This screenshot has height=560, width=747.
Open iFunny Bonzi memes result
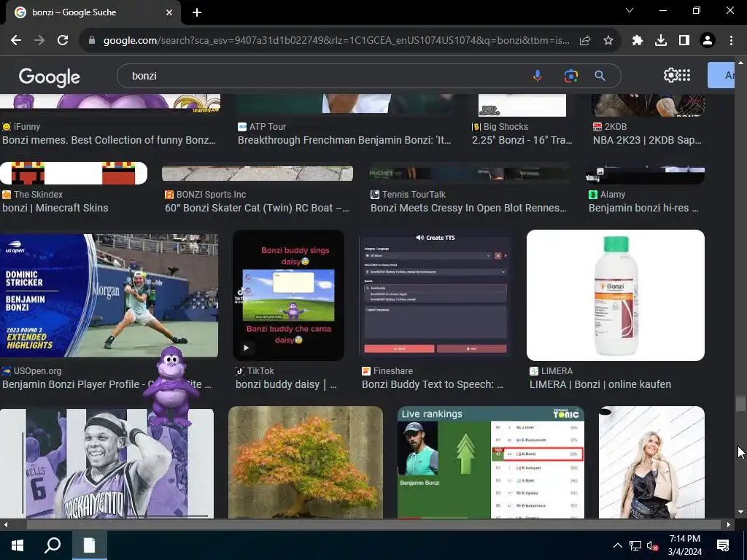[x=109, y=140]
